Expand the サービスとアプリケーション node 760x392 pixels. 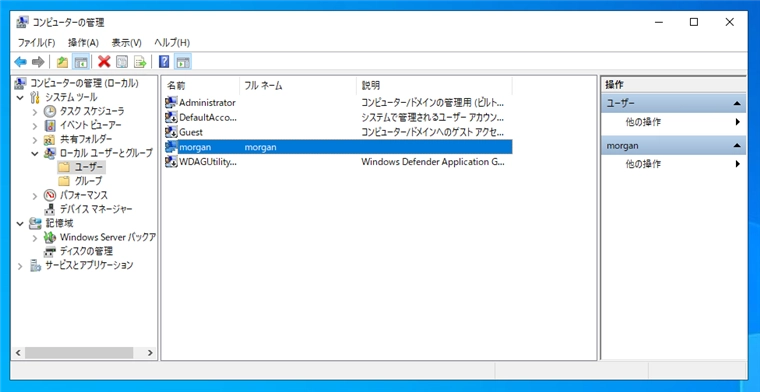click(20, 266)
